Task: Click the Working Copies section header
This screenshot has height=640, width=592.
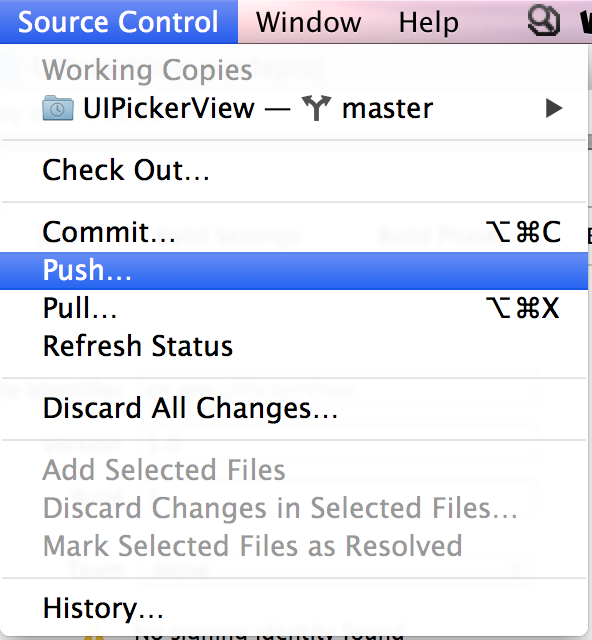Action: pos(147,71)
